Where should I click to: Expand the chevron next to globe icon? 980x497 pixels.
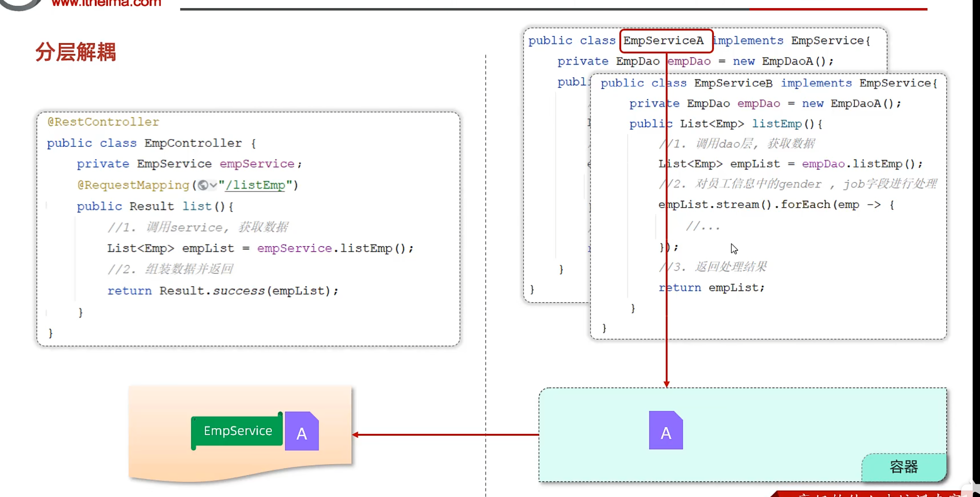point(213,185)
